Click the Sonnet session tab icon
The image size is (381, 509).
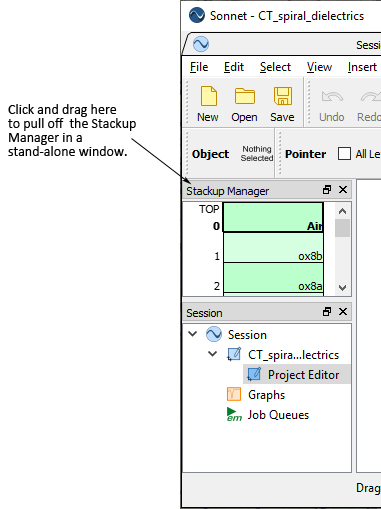coord(201,44)
